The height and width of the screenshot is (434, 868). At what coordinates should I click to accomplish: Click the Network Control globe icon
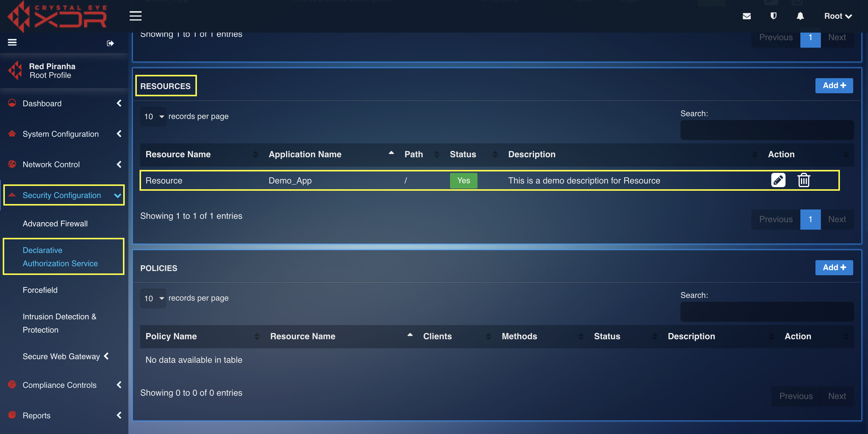click(x=12, y=164)
